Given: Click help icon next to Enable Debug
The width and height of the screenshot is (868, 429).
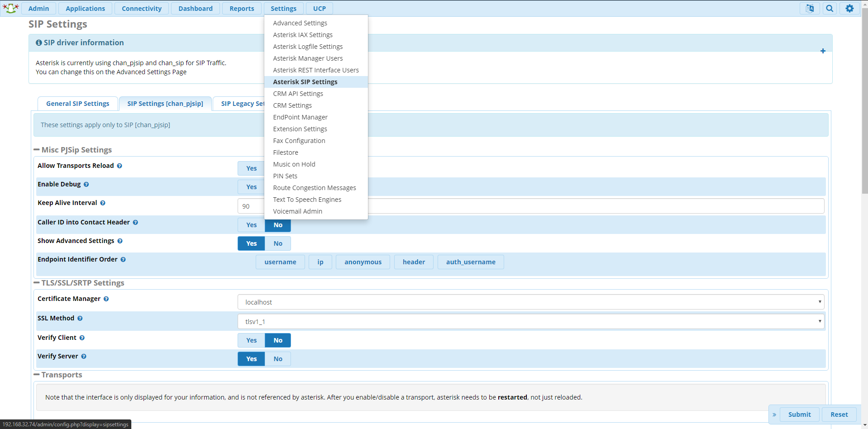Looking at the screenshot, I should pyautogui.click(x=86, y=185).
